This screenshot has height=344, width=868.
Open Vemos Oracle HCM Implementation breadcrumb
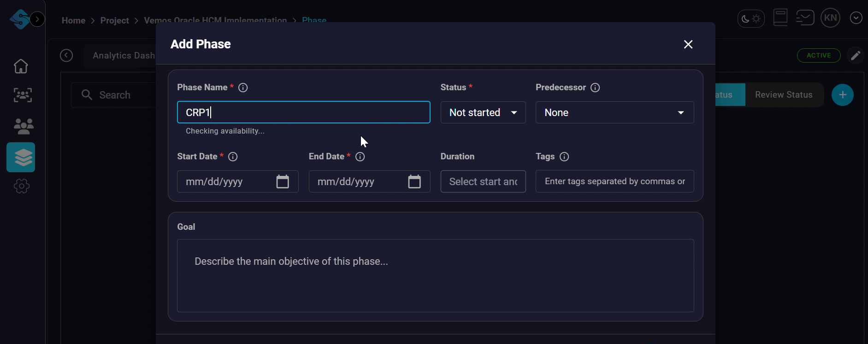tap(215, 20)
